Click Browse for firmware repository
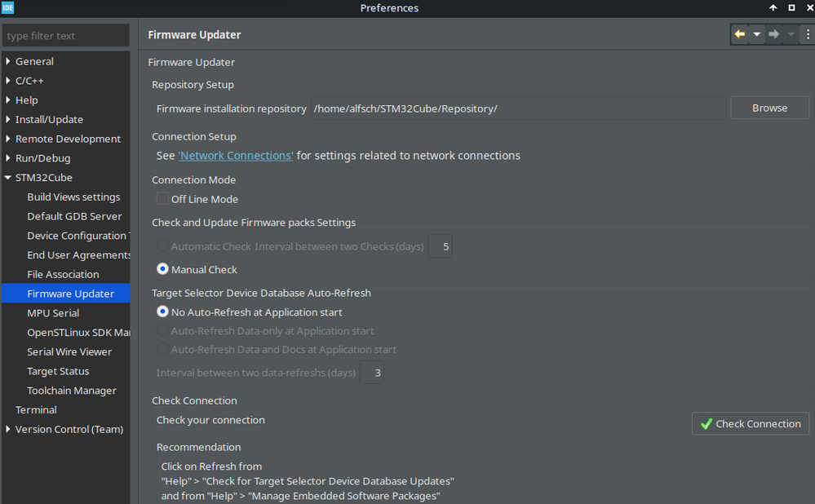815x504 pixels. [770, 108]
